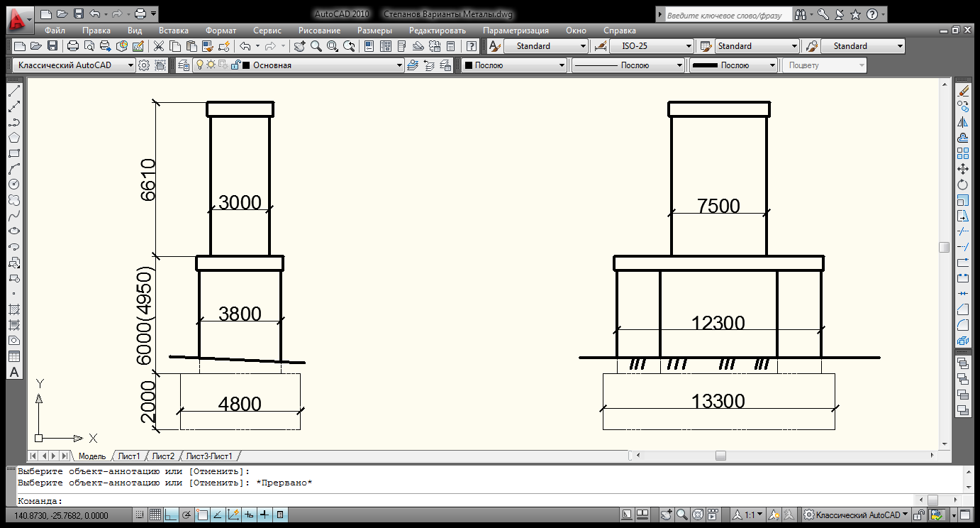Open the ISO-25 dimension style dropdown
The width and height of the screenshot is (980, 528).
coord(652,46)
